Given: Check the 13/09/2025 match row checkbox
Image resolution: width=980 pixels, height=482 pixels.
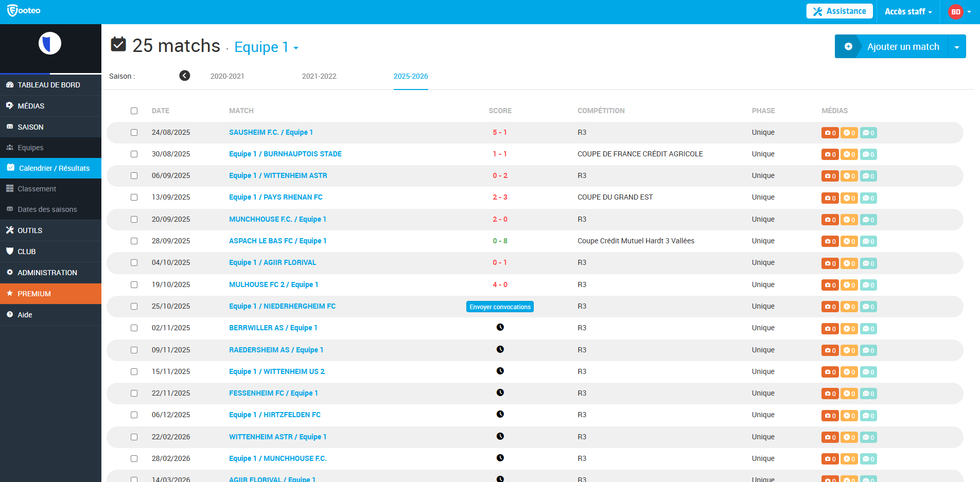Looking at the screenshot, I should pos(134,197).
